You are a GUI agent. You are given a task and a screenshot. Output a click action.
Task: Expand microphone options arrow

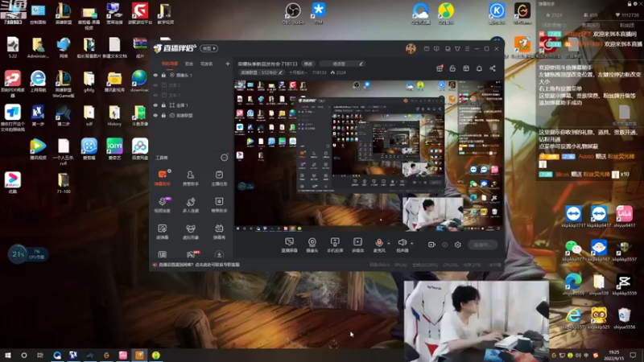[x=389, y=244]
